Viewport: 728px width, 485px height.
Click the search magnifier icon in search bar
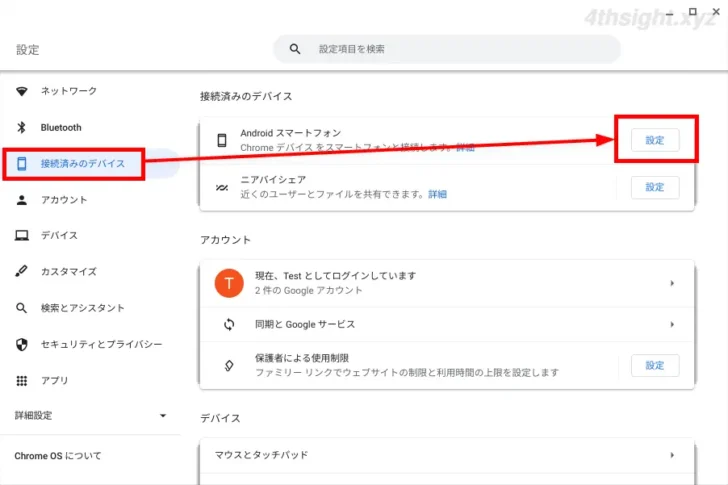(295, 49)
